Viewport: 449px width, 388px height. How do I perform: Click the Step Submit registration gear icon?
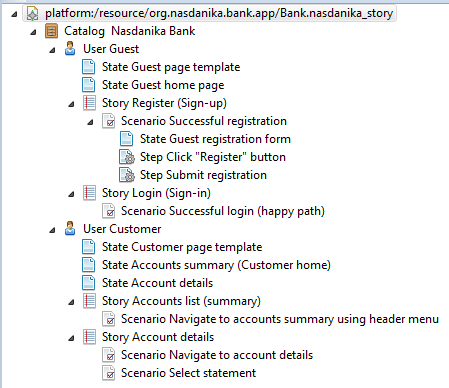tap(127, 175)
